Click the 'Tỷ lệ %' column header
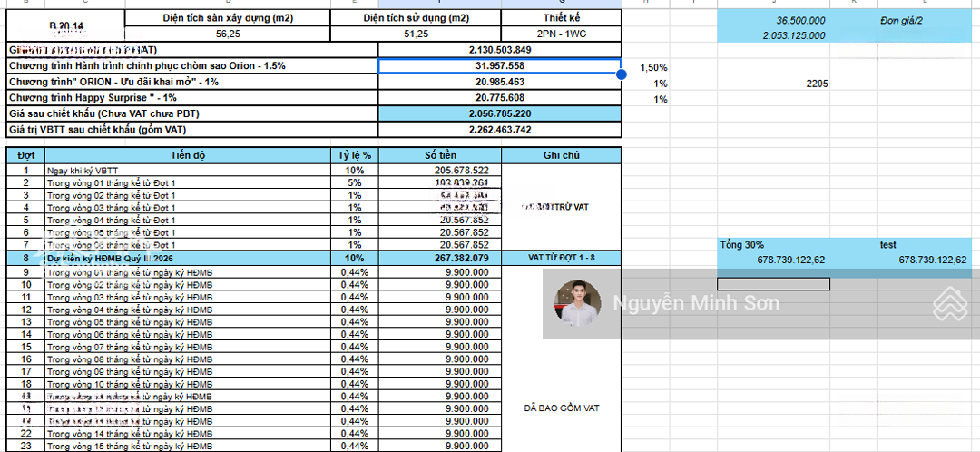The image size is (980, 452). pos(355,155)
